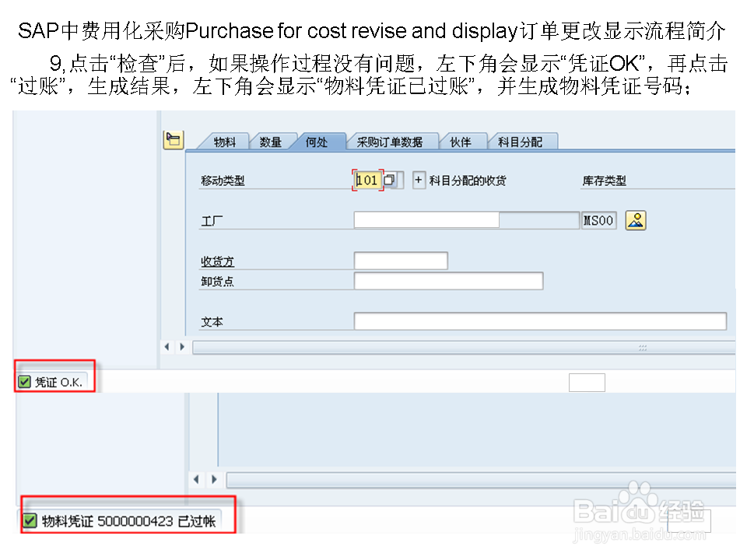Click the 物料凭证 5000000423 已过帐 message

tap(128, 521)
